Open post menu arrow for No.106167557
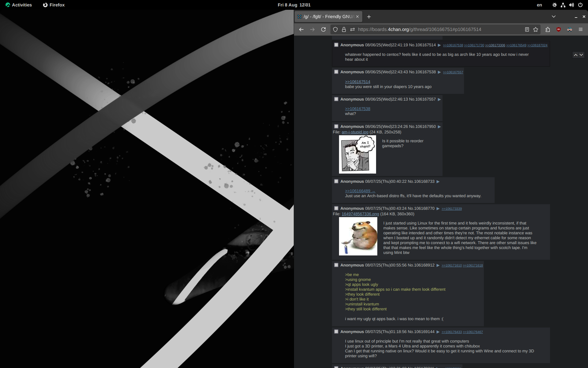This screenshot has height=368, width=588. pyautogui.click(x=439, y=99)
